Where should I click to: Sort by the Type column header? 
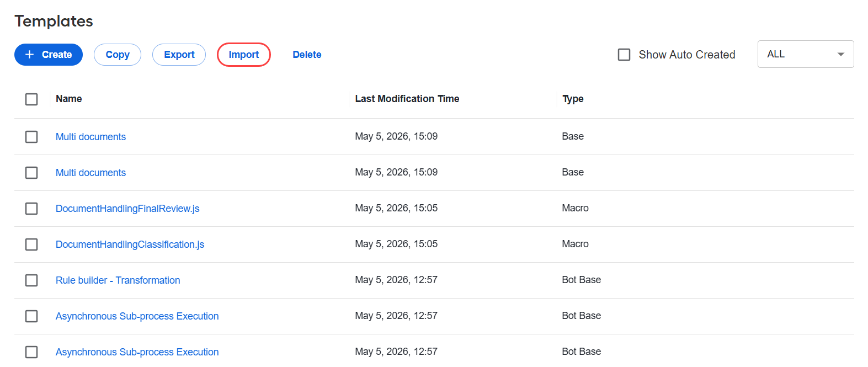coord(573,99)
